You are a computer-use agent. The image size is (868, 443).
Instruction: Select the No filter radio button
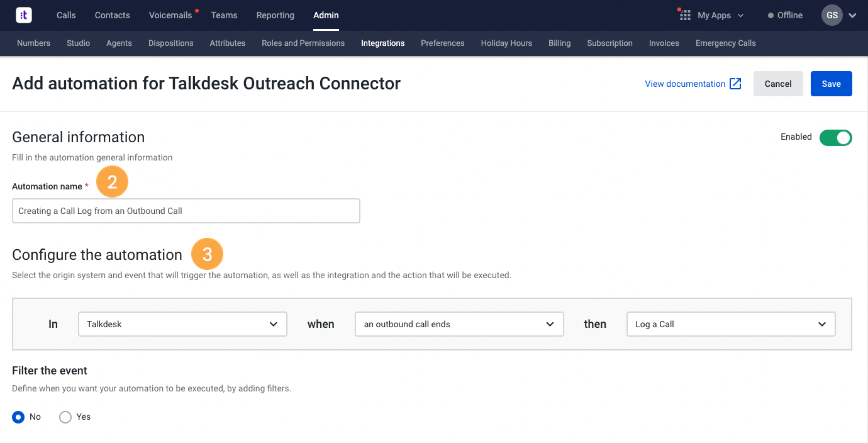(18, 417)
